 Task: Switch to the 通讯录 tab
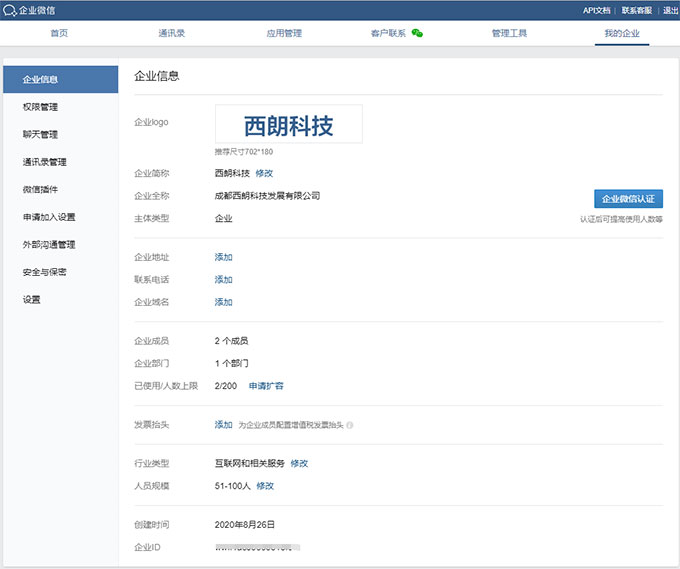click(x=171, y=33)
